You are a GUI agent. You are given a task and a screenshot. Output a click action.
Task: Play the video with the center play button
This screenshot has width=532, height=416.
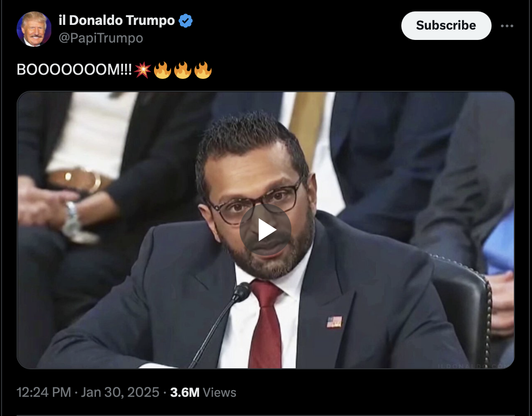click(x=265, y=230)
